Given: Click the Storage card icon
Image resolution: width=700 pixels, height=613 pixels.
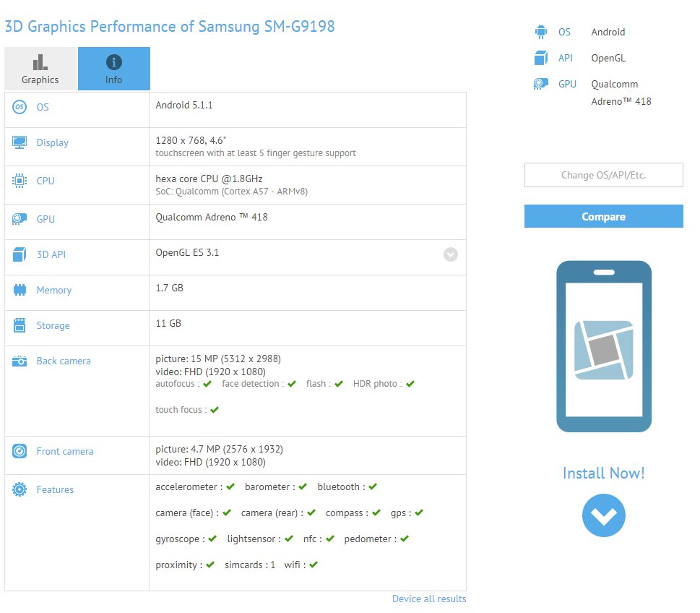Looking at the screenshot, I should click(x=20, y=325).
